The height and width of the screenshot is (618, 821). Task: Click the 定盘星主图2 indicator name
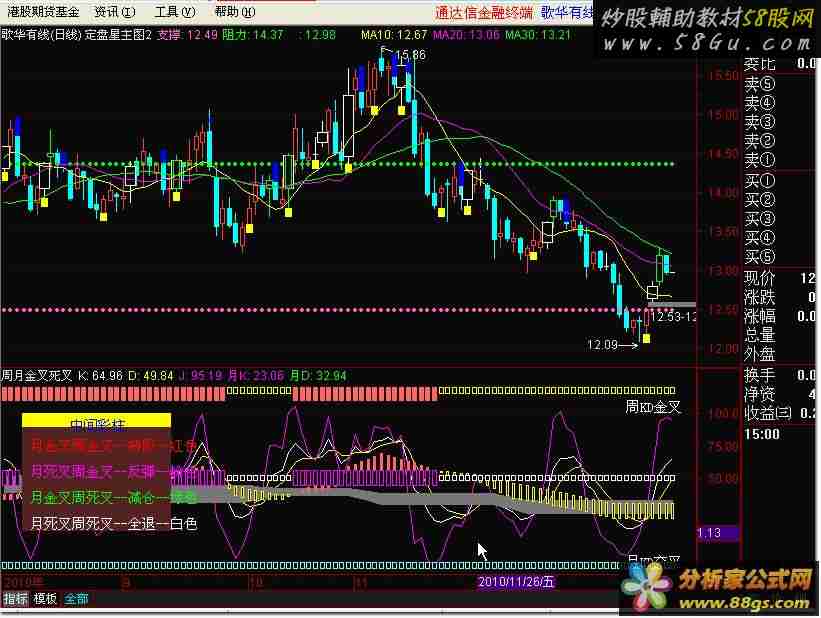pyautogui.click(x=118, y=35)
